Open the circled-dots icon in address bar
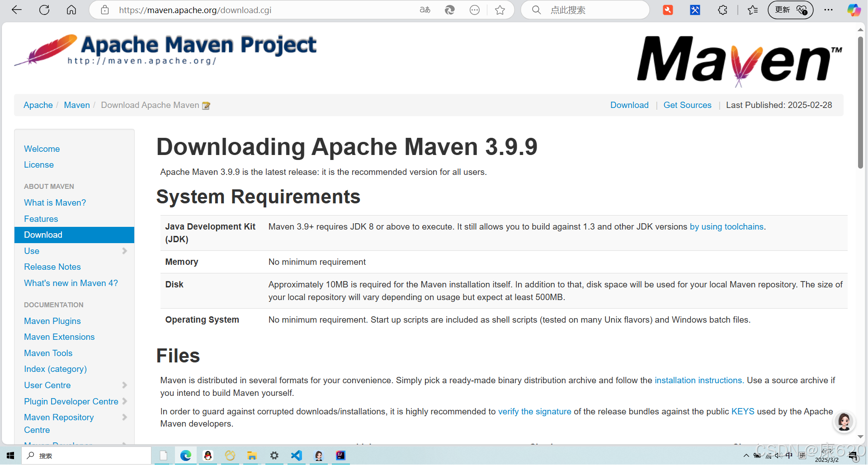This screenshot has width=868, height=465. coord(475,10)
